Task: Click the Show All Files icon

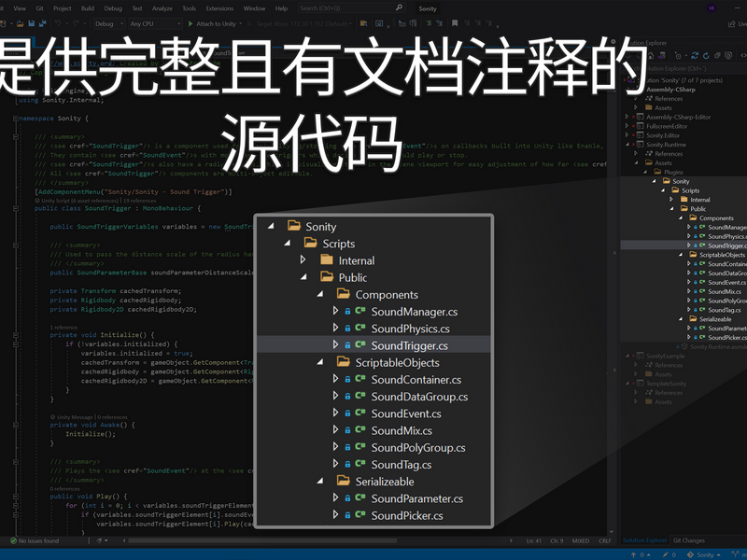Action: [728, 56]
